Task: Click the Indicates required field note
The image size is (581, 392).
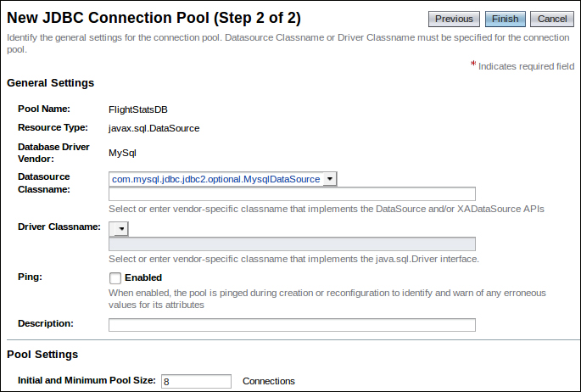Action: (x=526, y=66)
